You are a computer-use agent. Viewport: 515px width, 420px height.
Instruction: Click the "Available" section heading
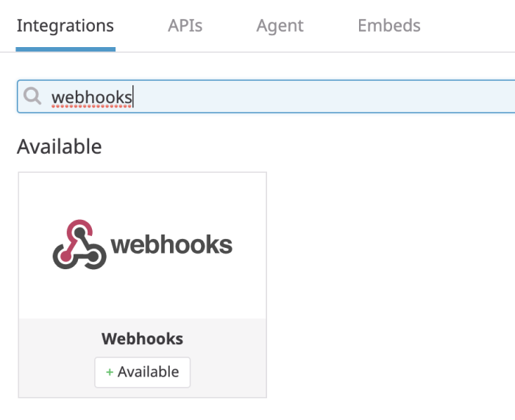59,146
